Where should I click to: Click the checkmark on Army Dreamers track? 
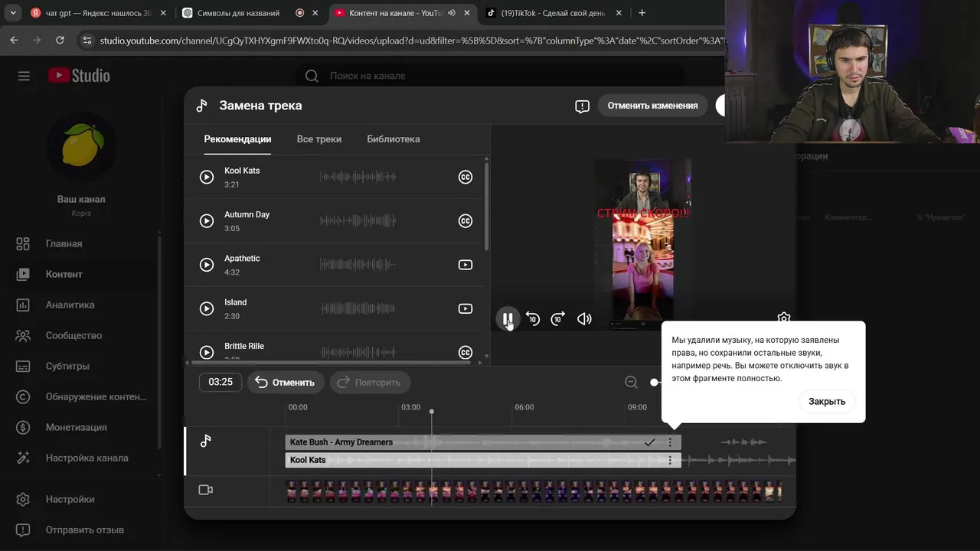pyautogui.click(x=649, y=442)
